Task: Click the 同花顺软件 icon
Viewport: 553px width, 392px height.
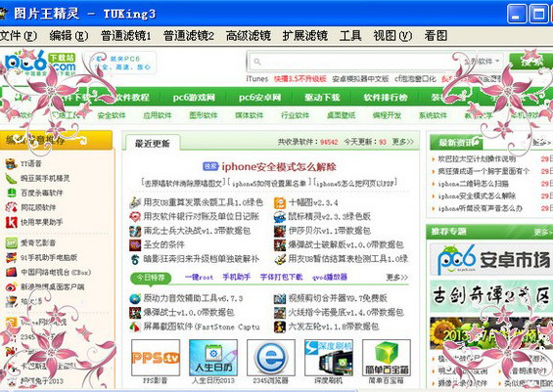Action: (12, 207)
